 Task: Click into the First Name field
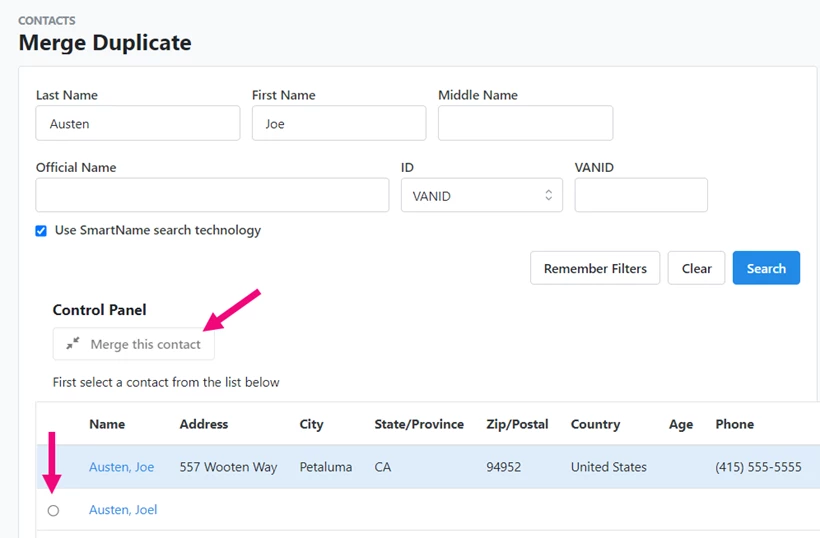point(338,124)
